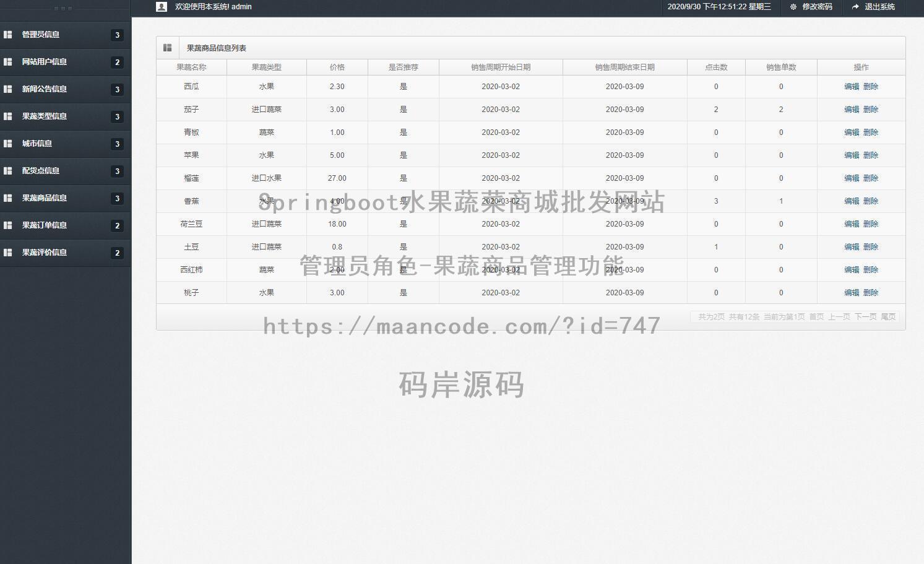Click grid icon beside 新闻公告信息
The image size is (924, 564).
(x=8, y=89)
